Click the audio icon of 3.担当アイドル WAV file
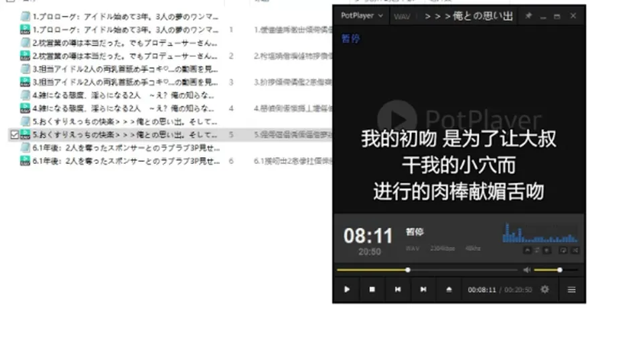 tap(25, 82)
